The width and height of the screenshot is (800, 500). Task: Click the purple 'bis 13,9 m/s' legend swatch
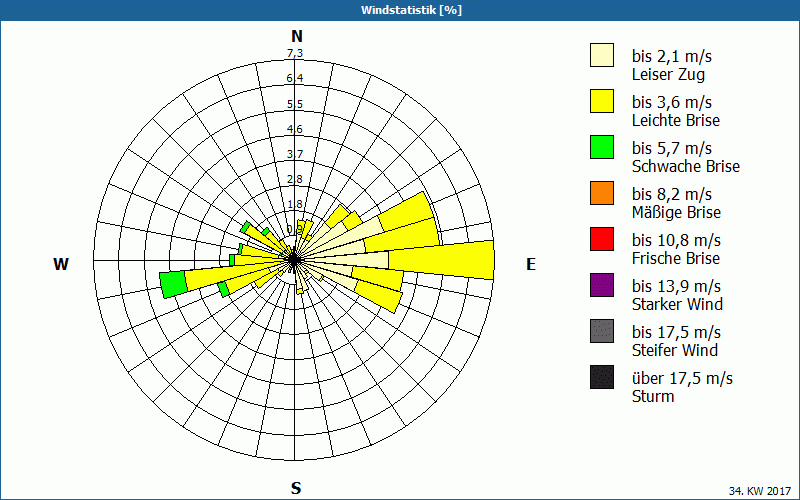[x=602, y=285]
